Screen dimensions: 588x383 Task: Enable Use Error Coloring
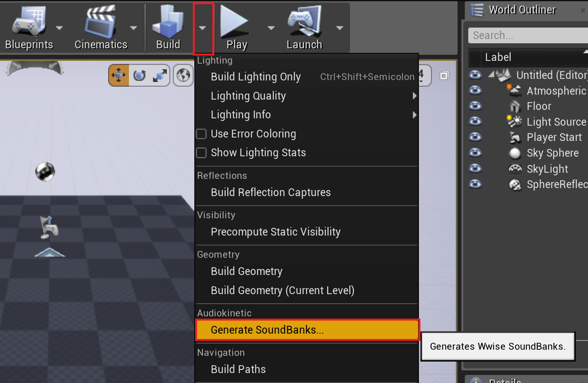point(201,134)
